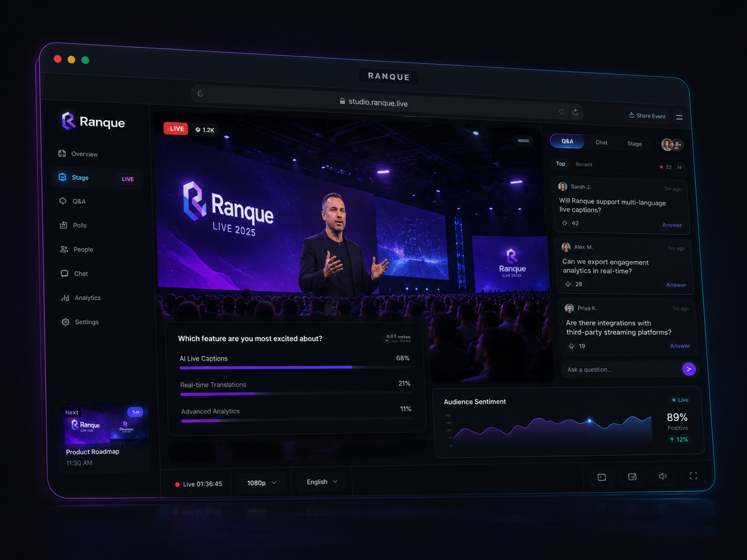Switch to the Chat tab in right panel
The width and height of the screenshot is (747, 560).
coord(601,143)
